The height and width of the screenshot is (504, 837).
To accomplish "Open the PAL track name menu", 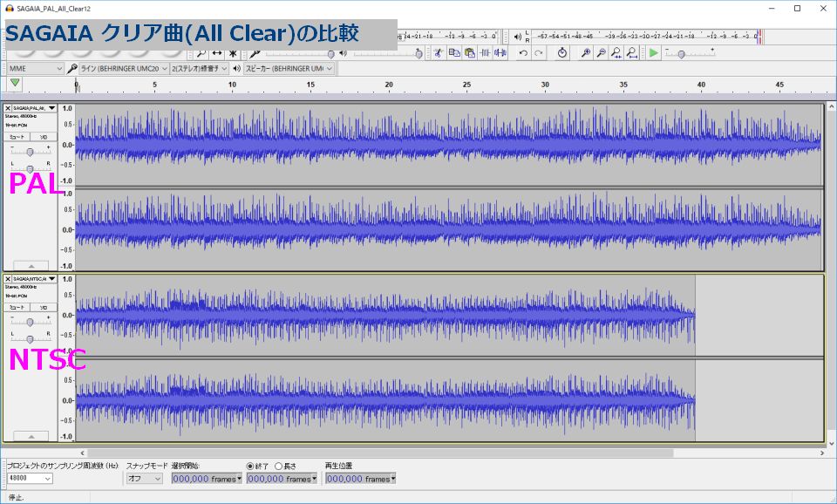I will [35, 108].
